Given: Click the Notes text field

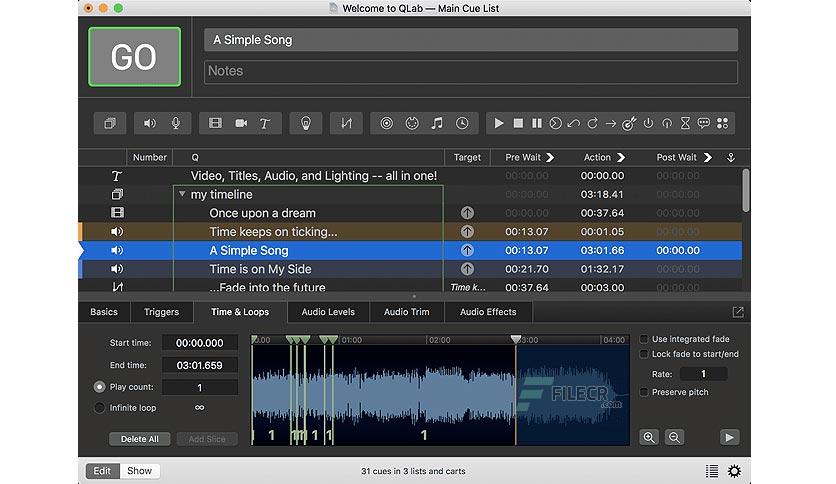Looking at the screenshot, I should (471, 71).
